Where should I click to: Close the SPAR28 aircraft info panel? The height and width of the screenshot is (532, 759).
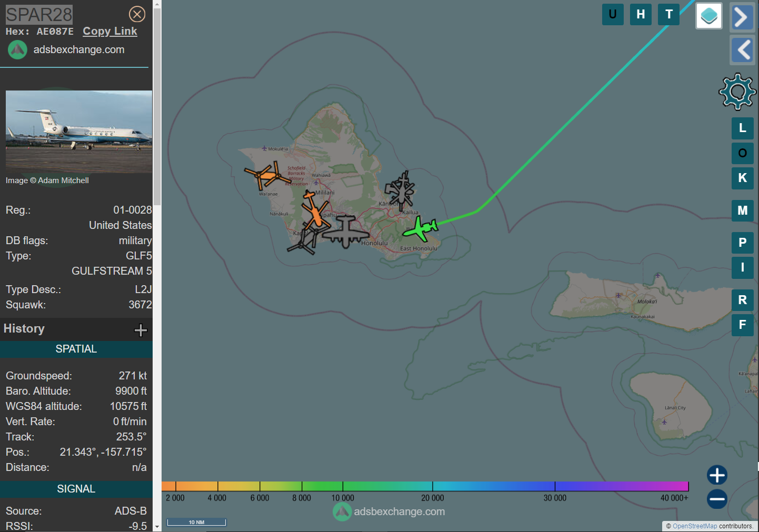tap(137, 14)
